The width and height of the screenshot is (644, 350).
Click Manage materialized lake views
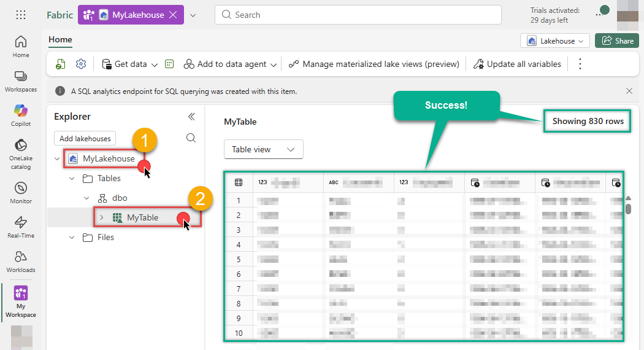point(374,64)
